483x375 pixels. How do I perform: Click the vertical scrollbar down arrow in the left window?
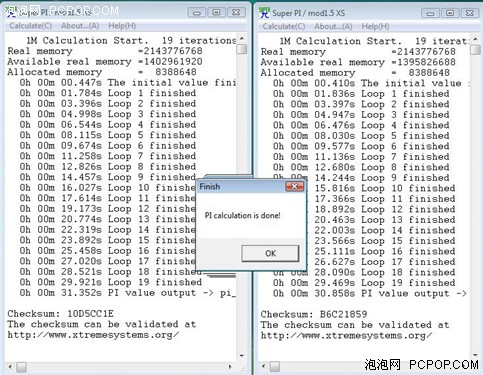(242, 356)
